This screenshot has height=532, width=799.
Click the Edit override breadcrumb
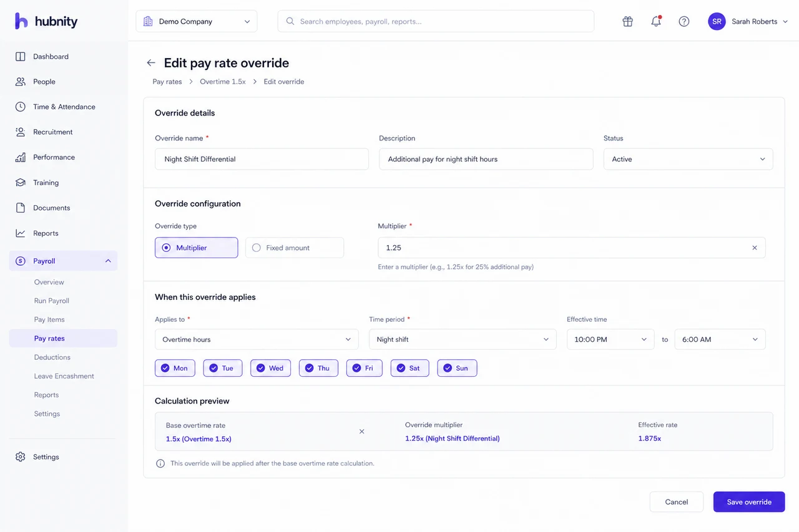pyautogui.click(x=284, y=82)
